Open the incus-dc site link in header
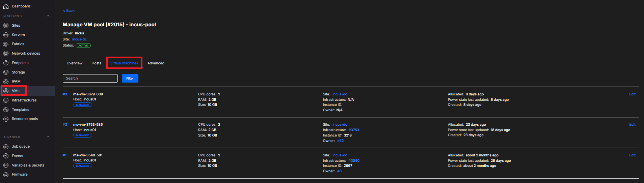The width and height of the screenshot is (644, 183). 79,39
